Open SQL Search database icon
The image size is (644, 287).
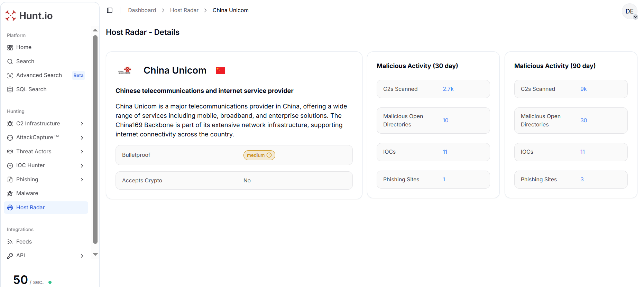(x=10, y=89)
